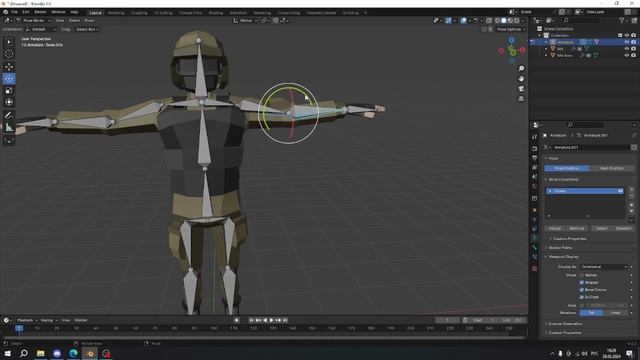Open the Output properties tab icon
This screenshot has height=360, width=640.
[x=535, y=158]
